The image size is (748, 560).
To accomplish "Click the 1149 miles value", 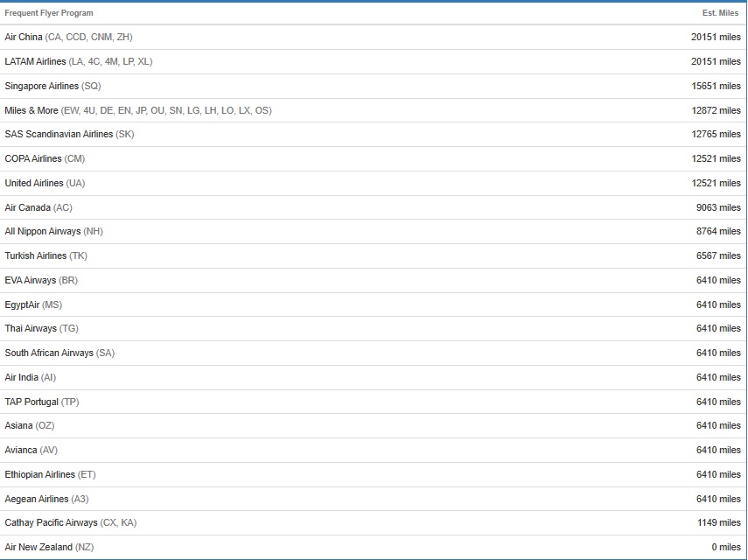I will 719,522.
